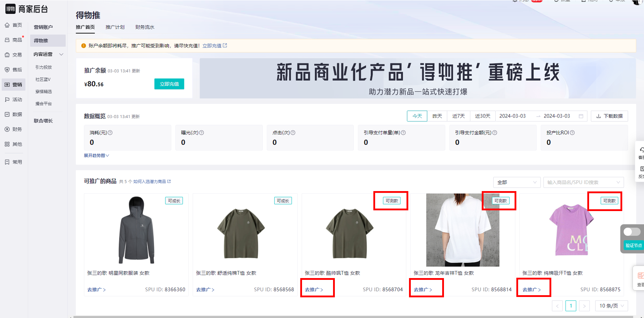Screen dimensions: 644x318
Task: Open the 活动 activities sidebar item
Action: point(14,99)
